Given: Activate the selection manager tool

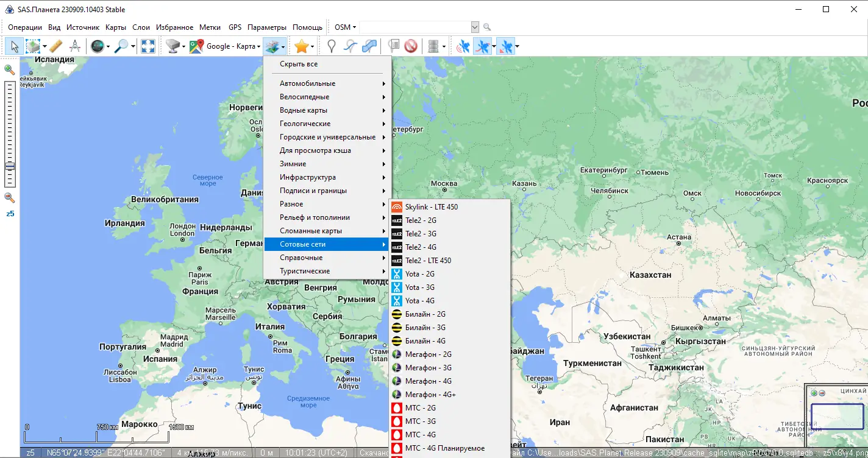Looking at the screenshot, I should pos(33,46).
